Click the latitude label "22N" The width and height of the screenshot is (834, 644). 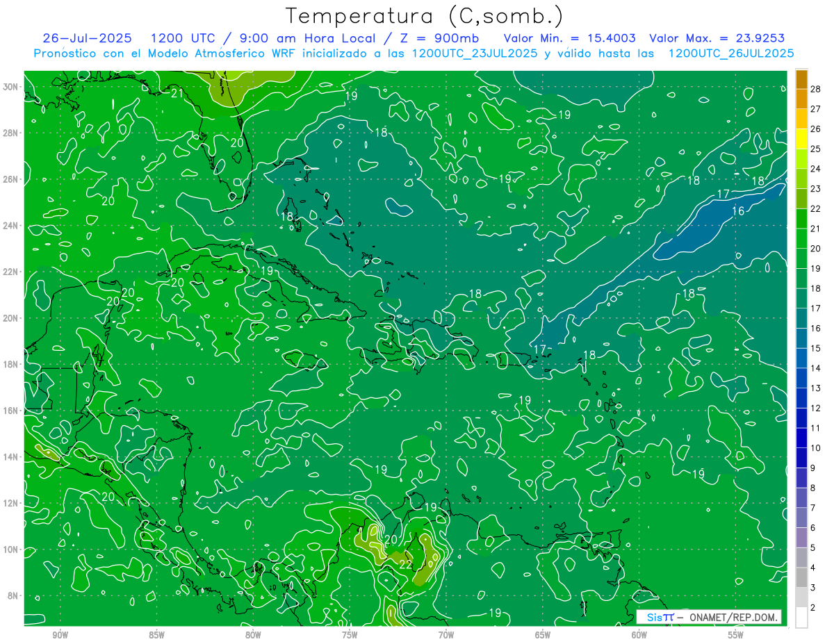(12, 272)
